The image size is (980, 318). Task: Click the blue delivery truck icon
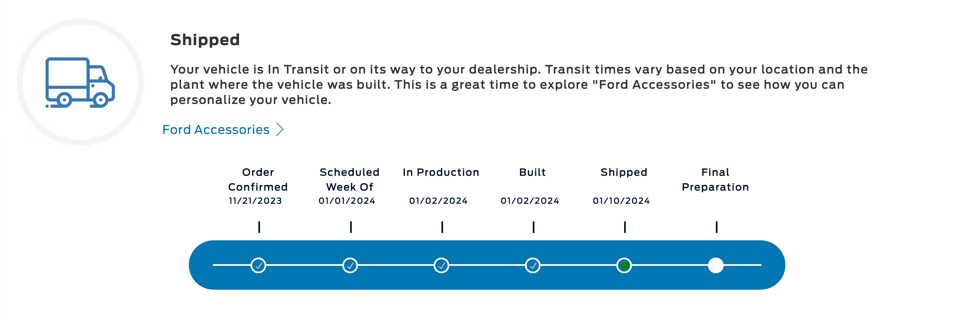click(x=80, y=83)
